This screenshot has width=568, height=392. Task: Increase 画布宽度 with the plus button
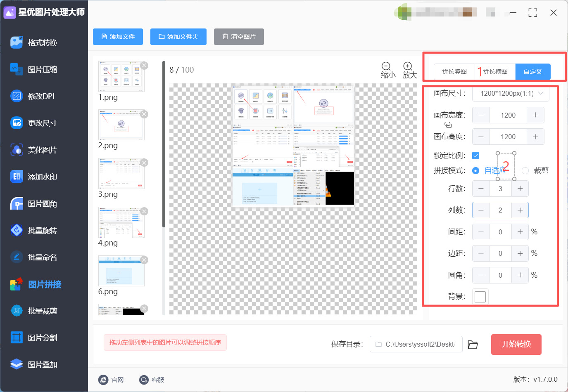535,115
